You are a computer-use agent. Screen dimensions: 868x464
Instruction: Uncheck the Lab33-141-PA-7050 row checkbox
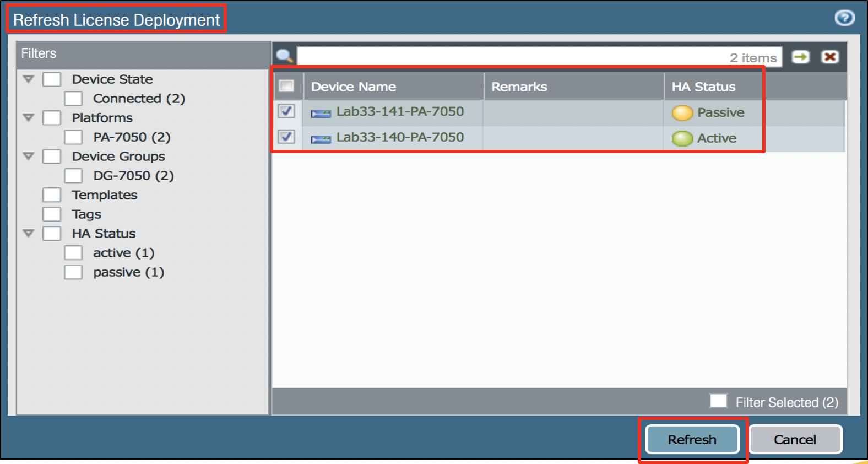286,111
